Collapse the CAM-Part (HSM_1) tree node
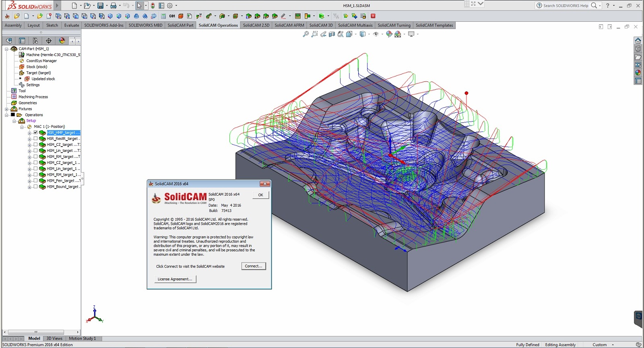 [x=6, y=49]
